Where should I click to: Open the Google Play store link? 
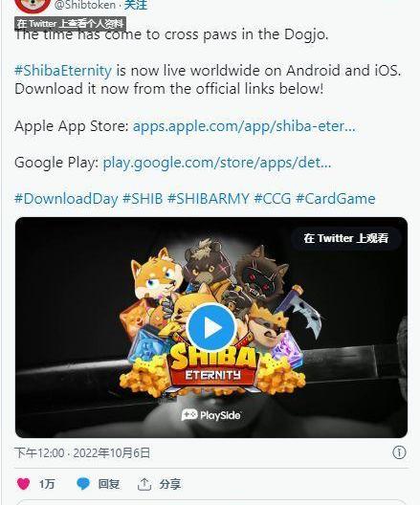coord(217,163)
